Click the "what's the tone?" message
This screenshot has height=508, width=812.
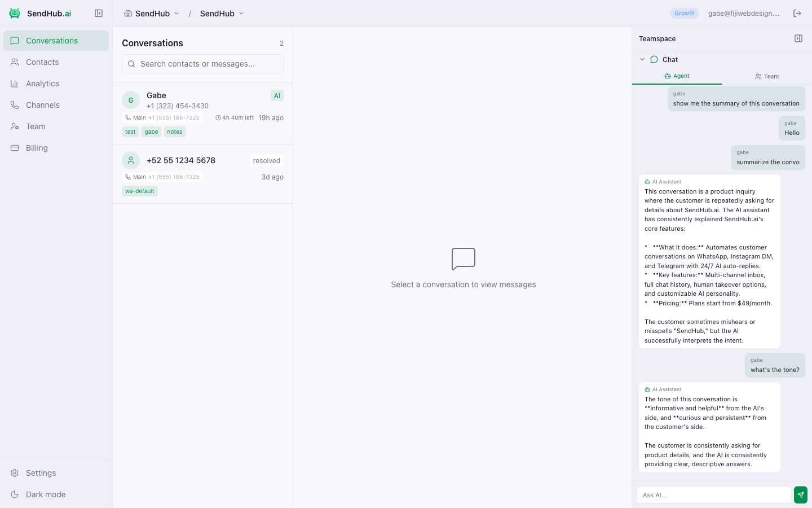coord(775,365)
